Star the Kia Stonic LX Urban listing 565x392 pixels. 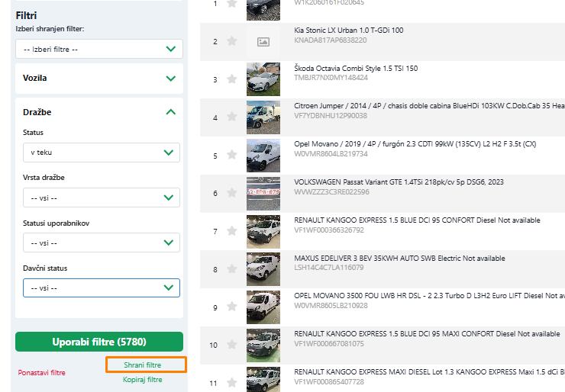(232, 41)
